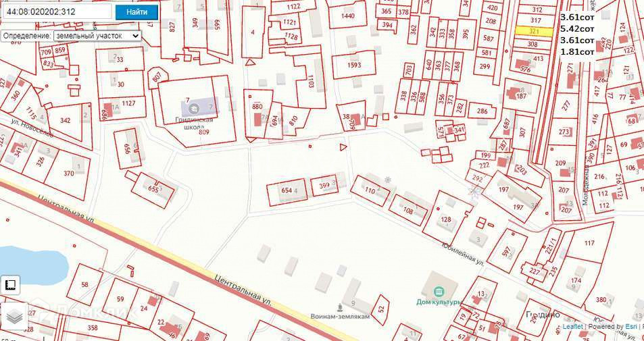The image size is (644, 341).
Task: Select parcel 174
Action: [x=576, y=281]
